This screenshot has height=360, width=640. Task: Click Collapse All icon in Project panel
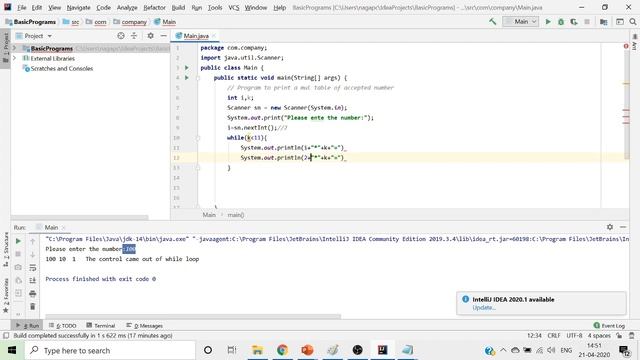point(134,36)
